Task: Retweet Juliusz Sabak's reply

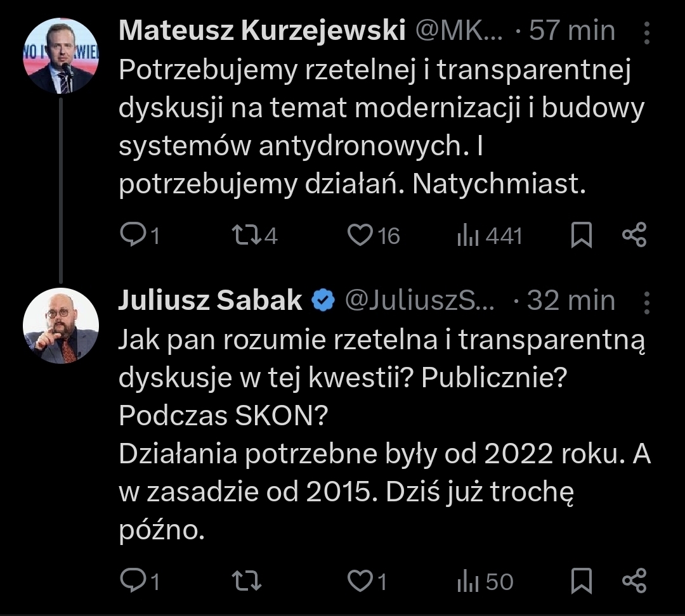Action: coord(245,581)
